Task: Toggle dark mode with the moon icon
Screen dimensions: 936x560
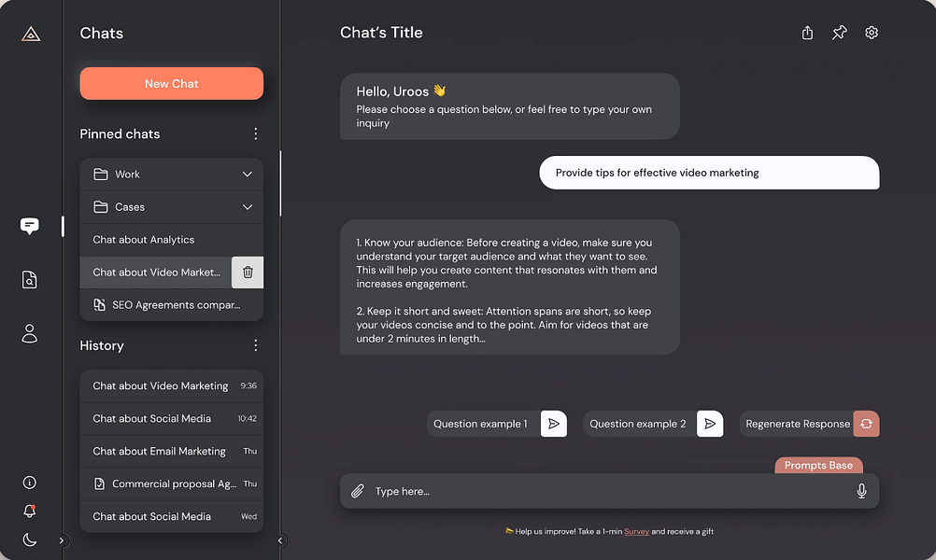Action: tap(29, 539)
